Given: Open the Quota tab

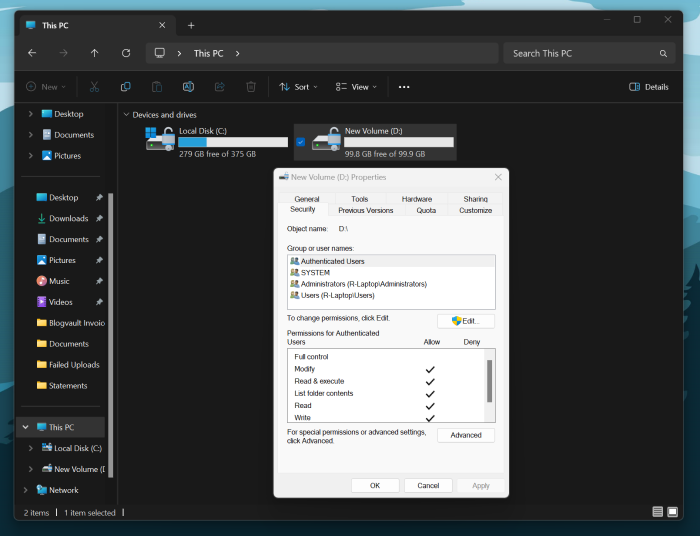Looking at the screenshot, I should 426,210.
